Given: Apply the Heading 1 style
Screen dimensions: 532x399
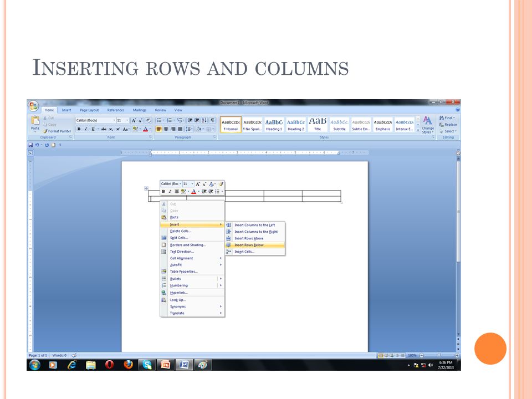Looking at the screenshot, I should pos(274,125).
